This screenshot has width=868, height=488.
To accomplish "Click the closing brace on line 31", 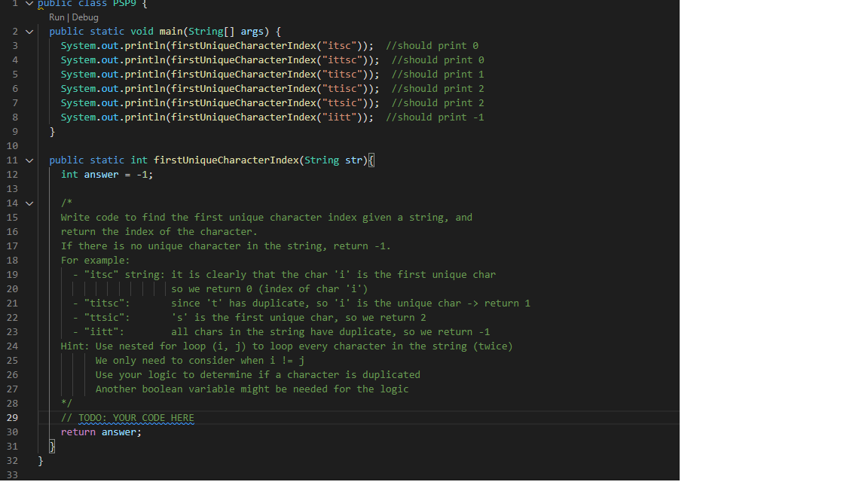I will point(52,447).
